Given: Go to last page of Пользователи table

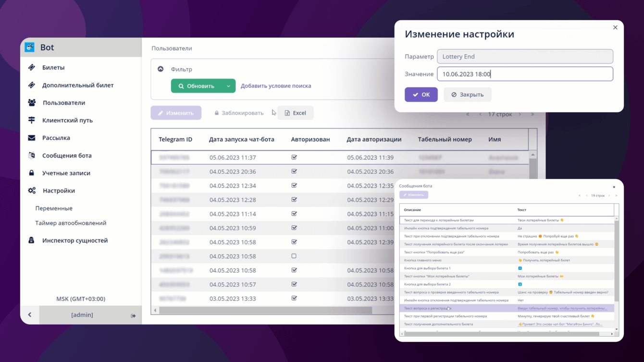Looking at the screenshot, I should tap(532, 114).
